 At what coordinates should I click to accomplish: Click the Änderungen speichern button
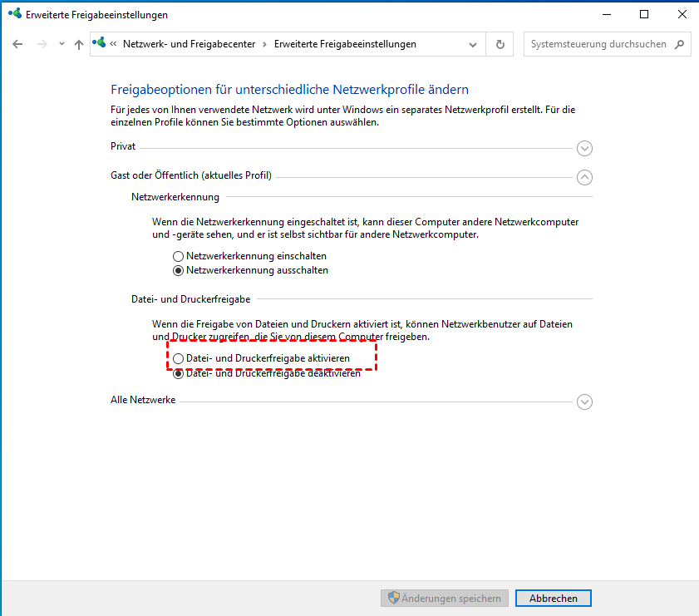coord(444,598)
